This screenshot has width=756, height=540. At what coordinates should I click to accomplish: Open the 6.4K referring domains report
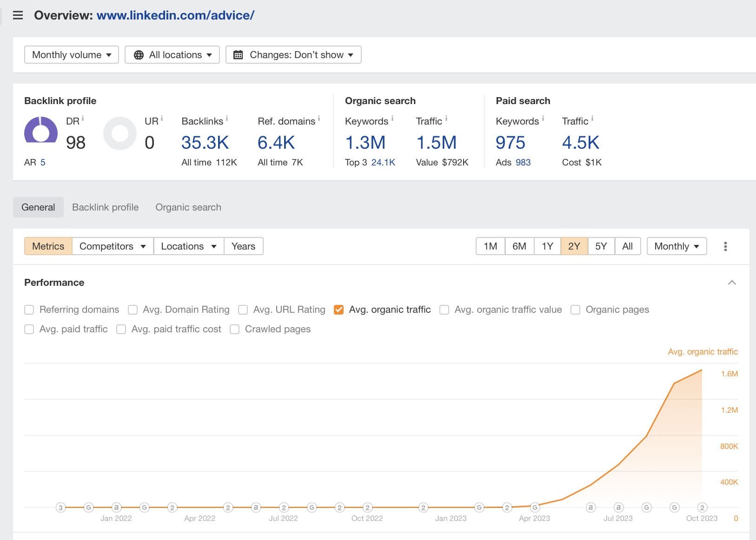pos(276,143)
